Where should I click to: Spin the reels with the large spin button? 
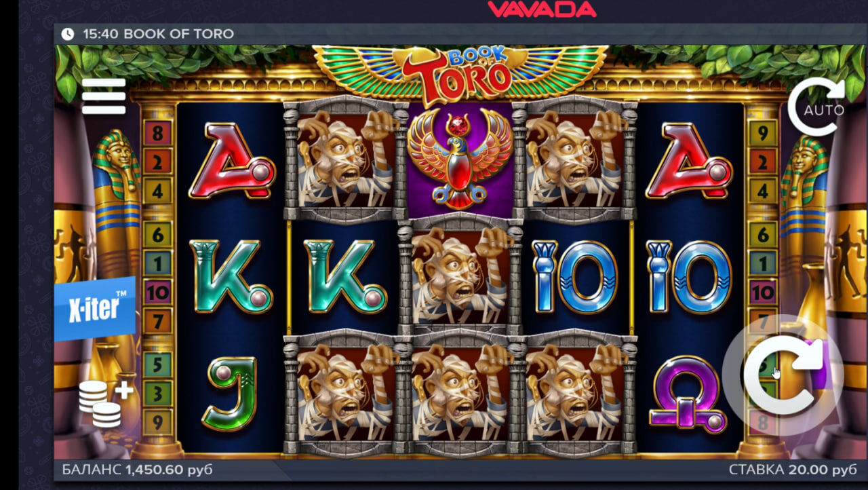point(783,375)
